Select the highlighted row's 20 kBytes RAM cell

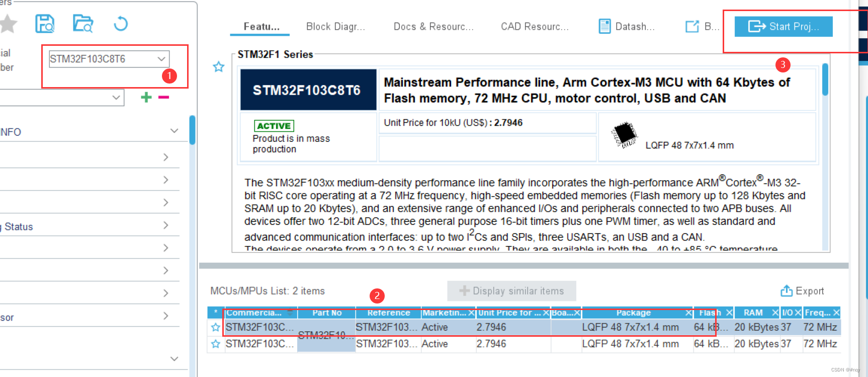click(756, 327)
